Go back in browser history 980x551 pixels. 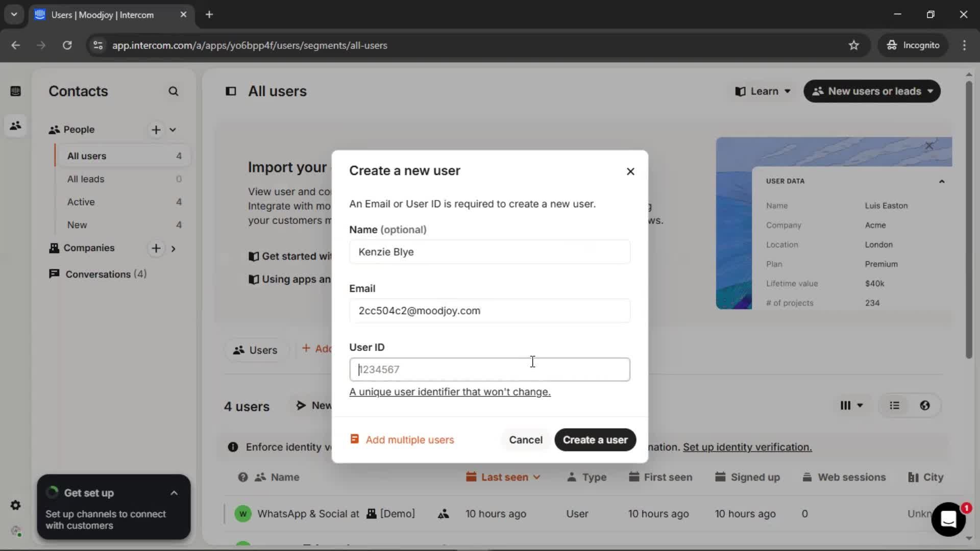[16, 45]
